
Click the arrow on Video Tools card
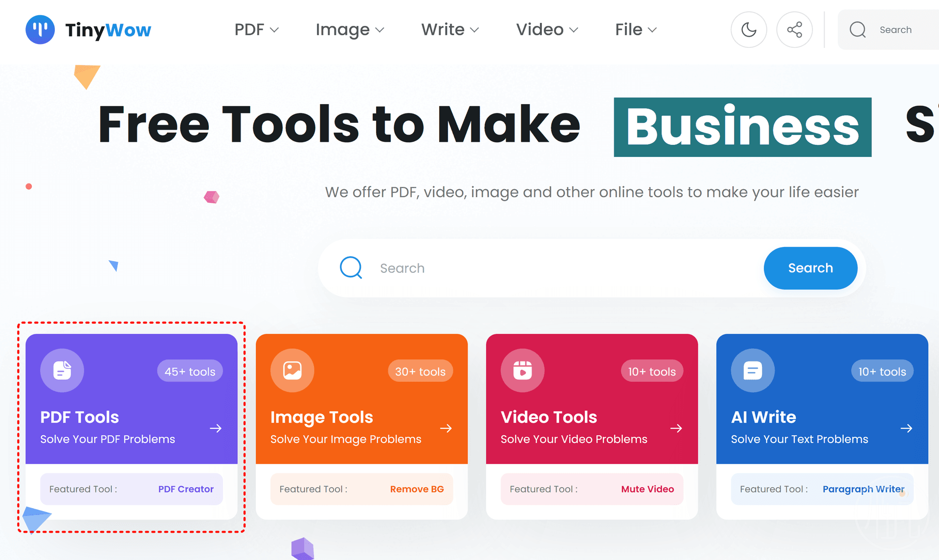point(676,428)
